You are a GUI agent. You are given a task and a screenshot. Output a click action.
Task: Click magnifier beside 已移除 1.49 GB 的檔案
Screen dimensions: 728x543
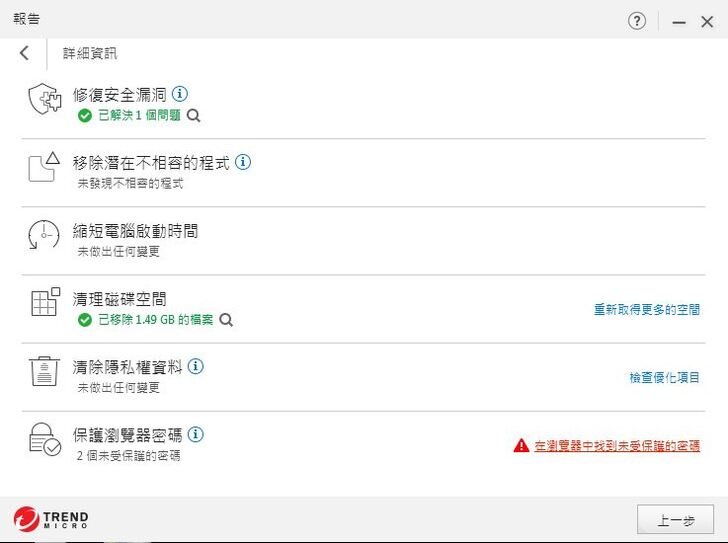[x=226, y=320]
